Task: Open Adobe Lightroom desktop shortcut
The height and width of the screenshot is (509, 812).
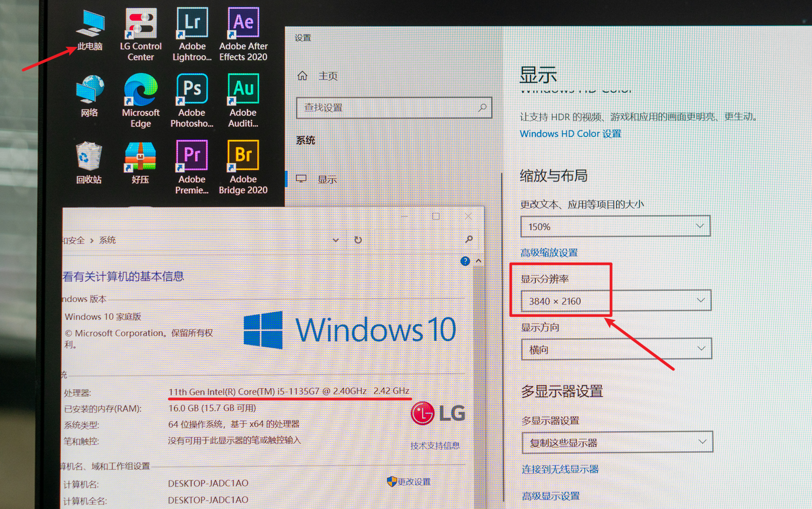Action: pos(192,26)
